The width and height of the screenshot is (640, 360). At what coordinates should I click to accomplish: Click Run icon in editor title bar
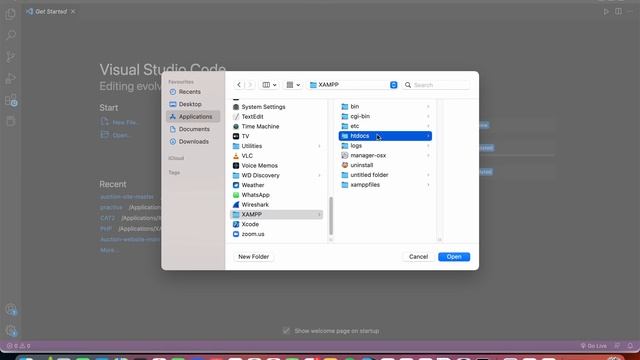[x=606, y=11]
